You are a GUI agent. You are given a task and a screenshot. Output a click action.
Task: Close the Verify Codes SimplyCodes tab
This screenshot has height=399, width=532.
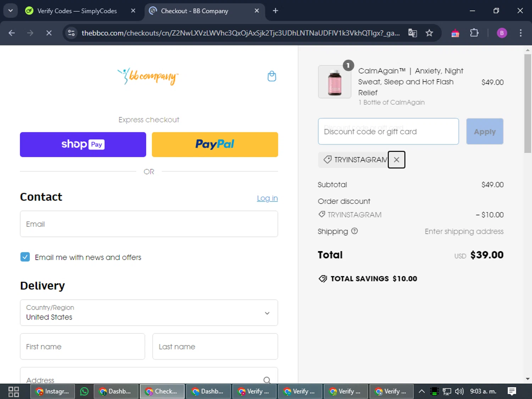(x=133, y=11)
